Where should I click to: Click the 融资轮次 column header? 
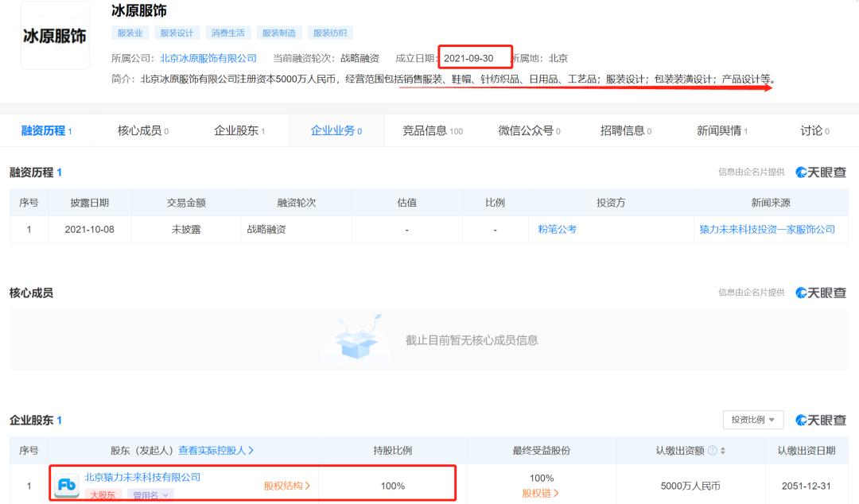[297, 203]
